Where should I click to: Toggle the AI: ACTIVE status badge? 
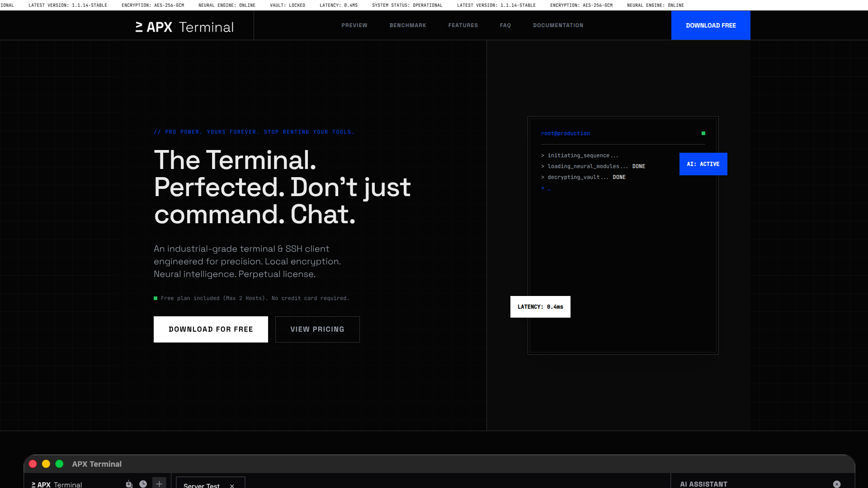[x=703, y=164]
